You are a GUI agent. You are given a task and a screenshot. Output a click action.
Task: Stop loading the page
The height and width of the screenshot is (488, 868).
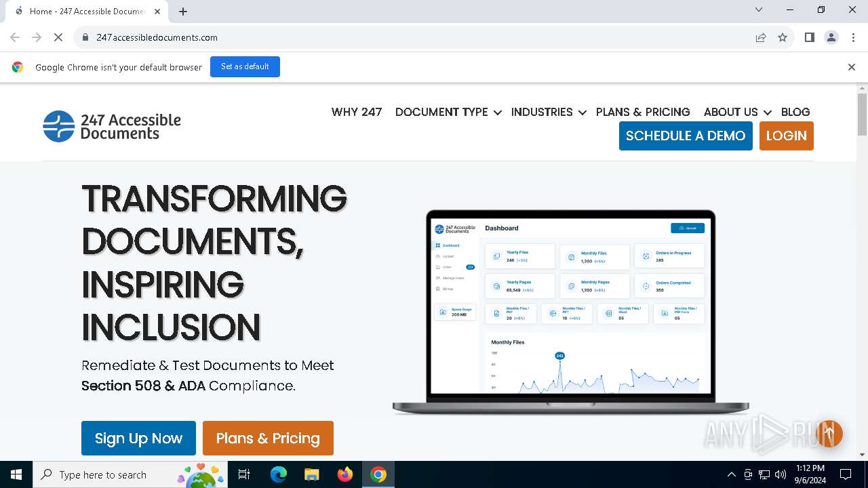click(58, 37)
